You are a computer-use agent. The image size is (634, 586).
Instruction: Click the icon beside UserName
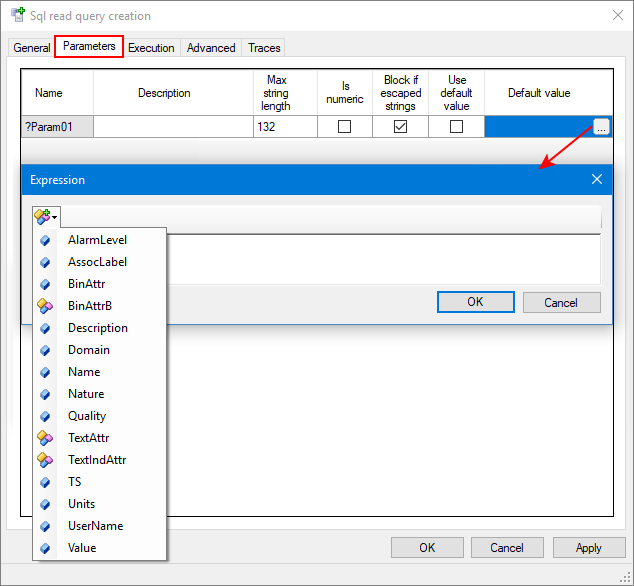[x=45, y=526]
